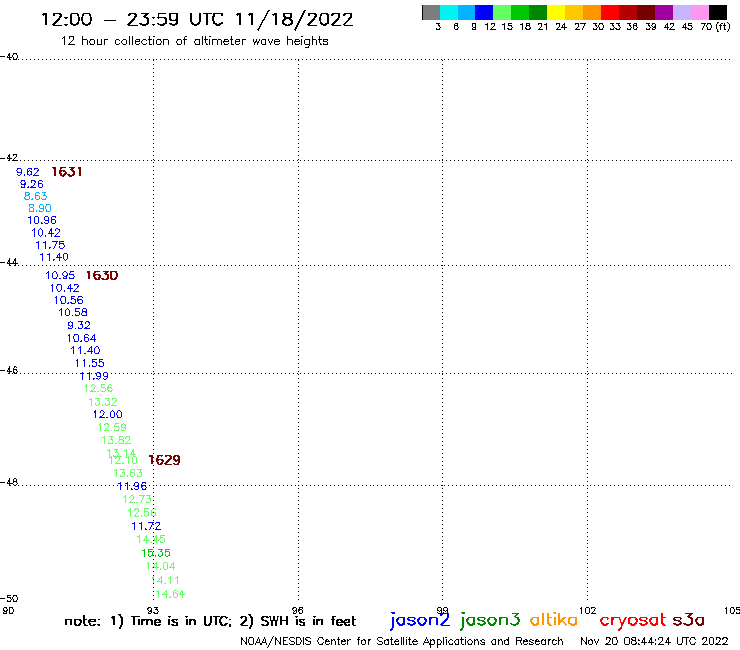Click the green value '12.73'
This screenshot has width=740, height=650.
(137, 499)
